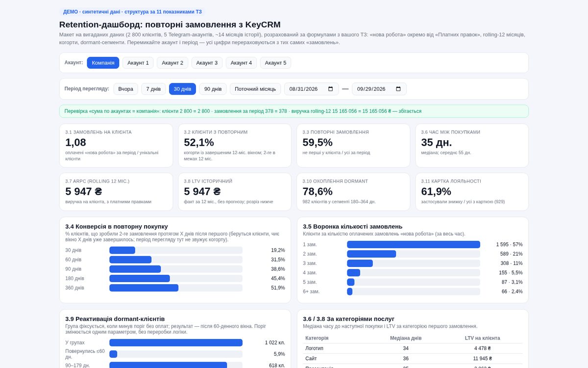Click funnel value 66 · 2,4%
The width and height of the screenshot is (588, 368).
tap(512, 291)
